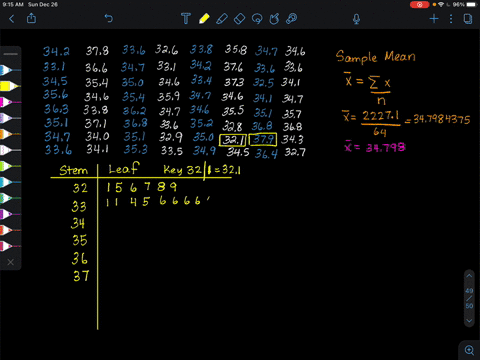Image resolution: width=480 pixels, height=360 pixels.
Task: Grab the favorites toolbar handle
Action: pos(10,54)
